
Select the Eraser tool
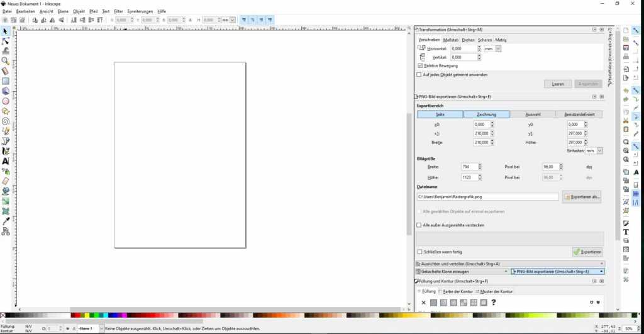[5, 181]
